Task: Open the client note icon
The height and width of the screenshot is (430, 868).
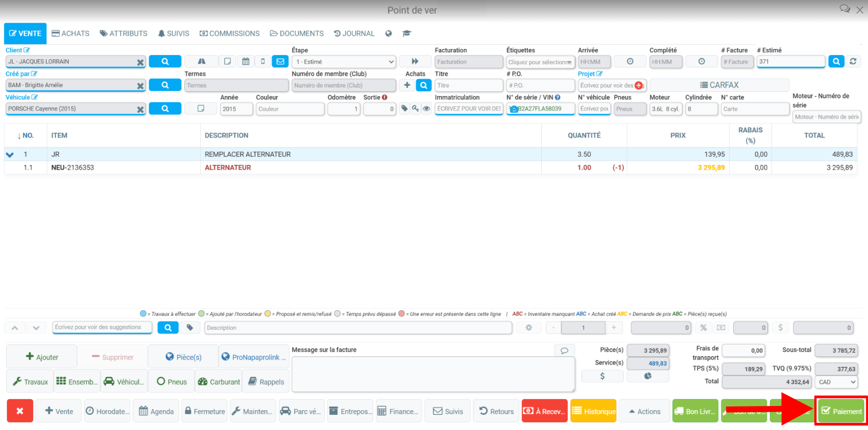Action: [x=227, y=61]
